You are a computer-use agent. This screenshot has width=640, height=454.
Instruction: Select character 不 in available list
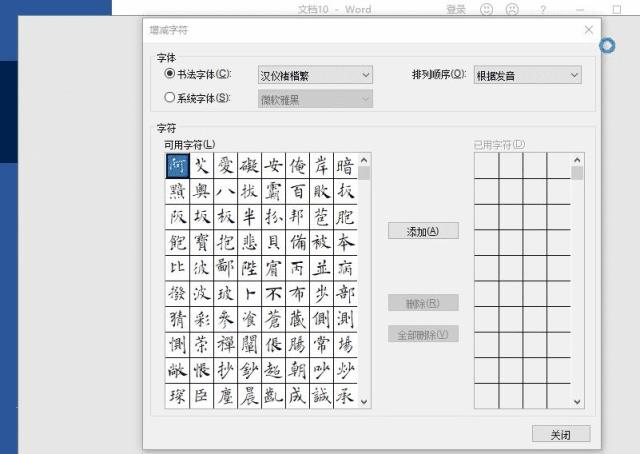tap(273, 294)
